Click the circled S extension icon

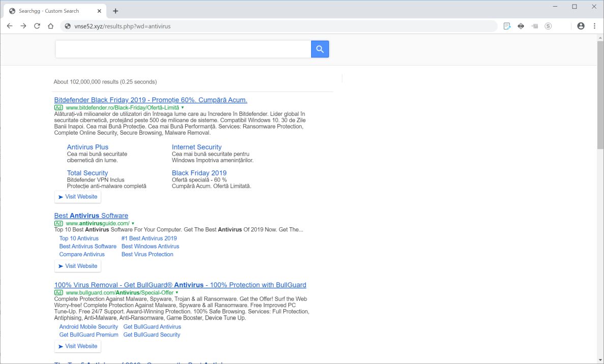pyautogui.click(x=548, y=26)
